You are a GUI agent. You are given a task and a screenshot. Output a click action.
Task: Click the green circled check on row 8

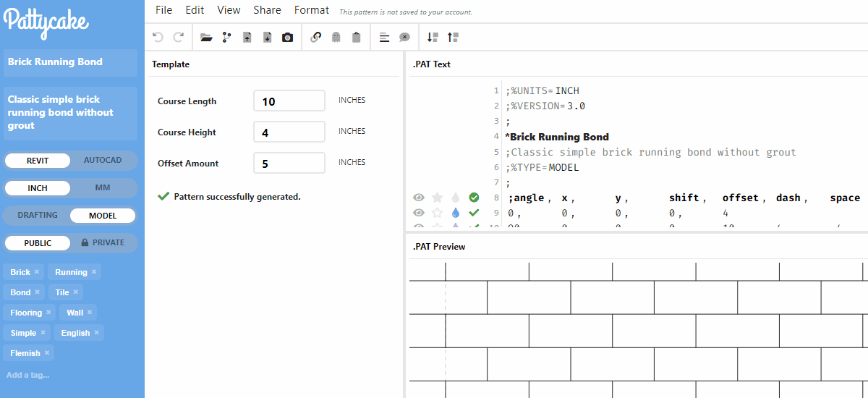(474, 197)
